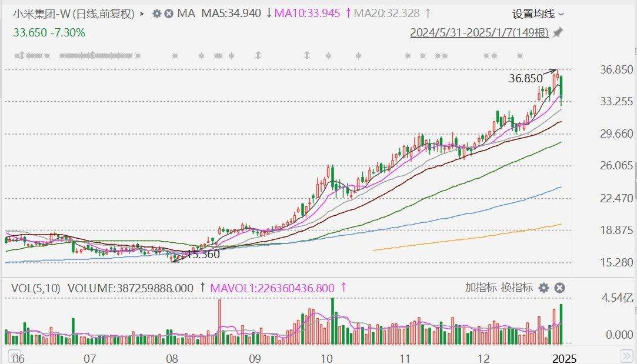Click the 换指标 button

click(516, 288)
